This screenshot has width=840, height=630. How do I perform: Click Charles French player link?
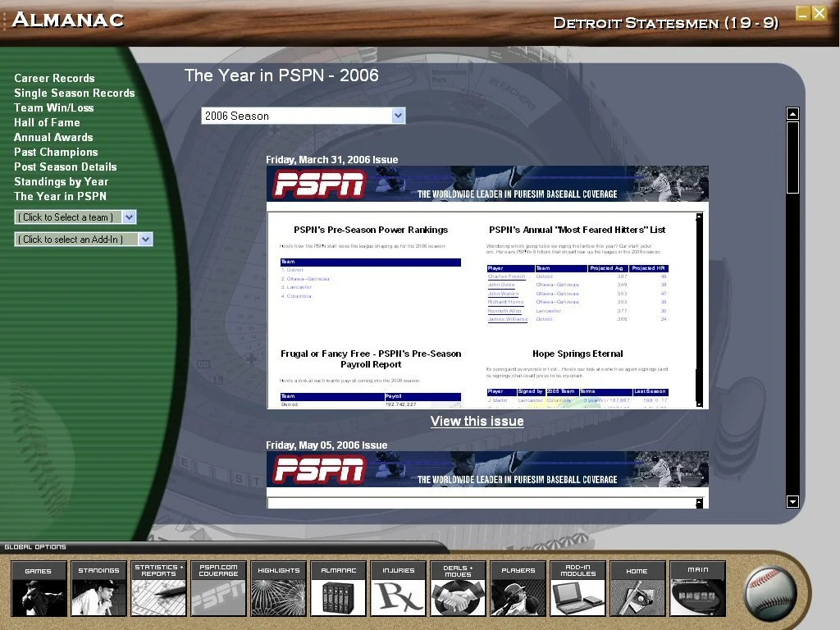coord(506,277)
